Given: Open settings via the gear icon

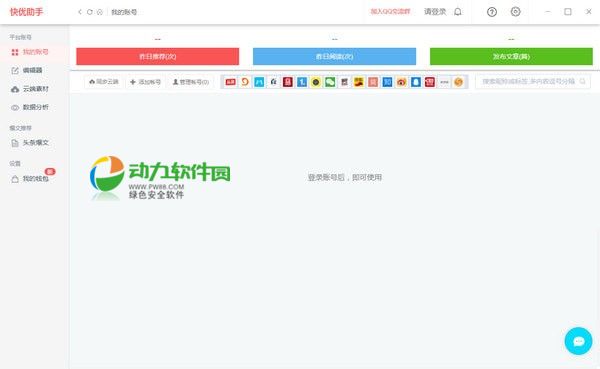Looking at the screenshot, I should coord(515,12).
